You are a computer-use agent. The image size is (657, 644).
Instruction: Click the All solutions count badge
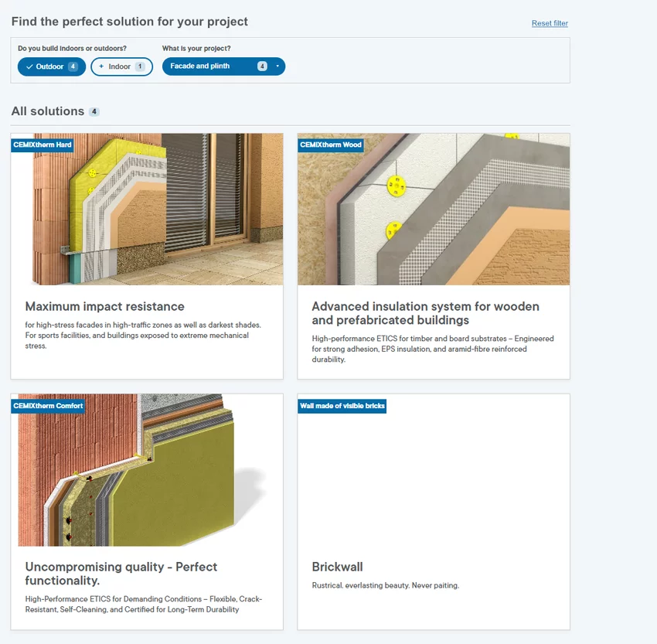pyautogui.click(x=94, y=111)
